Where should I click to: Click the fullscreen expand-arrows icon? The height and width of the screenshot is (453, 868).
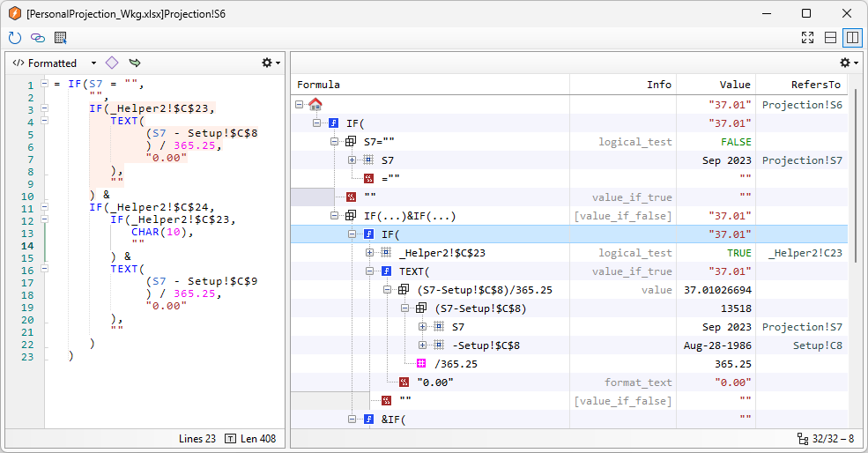click(807, 38)
